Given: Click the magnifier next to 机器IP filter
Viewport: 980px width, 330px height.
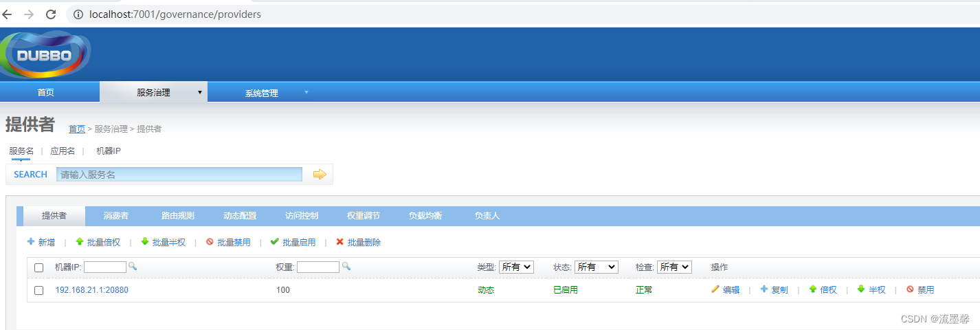Looking at the screenshot, I should (132, 266).
